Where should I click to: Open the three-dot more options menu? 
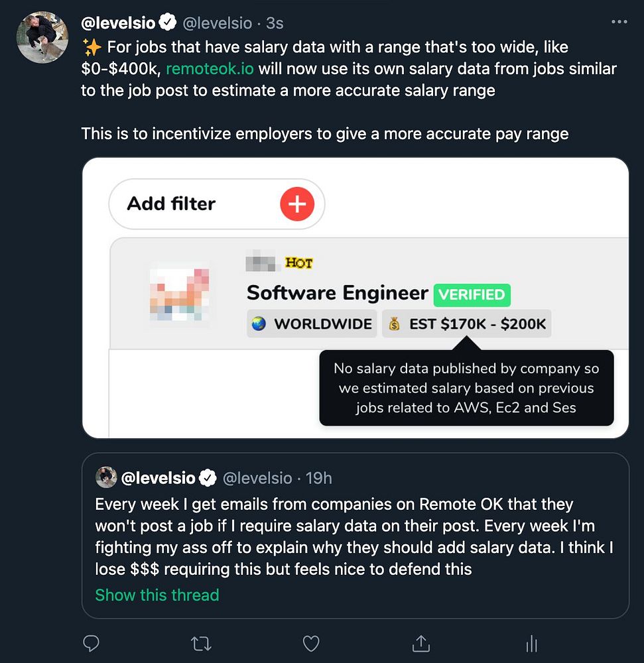pyautogui.click(x=618, y=23)
